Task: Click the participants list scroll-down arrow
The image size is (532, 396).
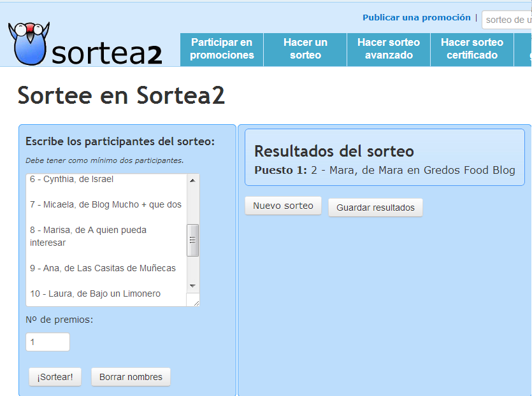Action: coord(192,286)
